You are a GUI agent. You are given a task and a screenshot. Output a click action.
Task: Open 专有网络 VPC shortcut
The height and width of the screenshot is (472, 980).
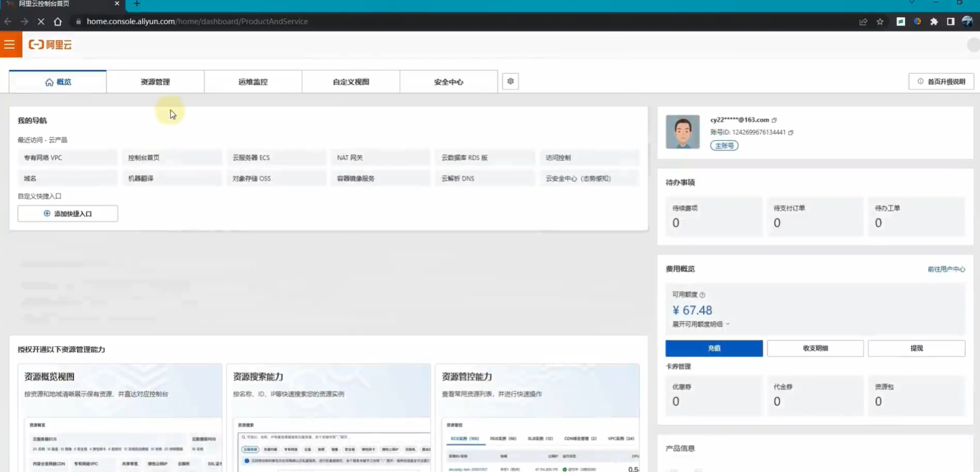point(67,158)
